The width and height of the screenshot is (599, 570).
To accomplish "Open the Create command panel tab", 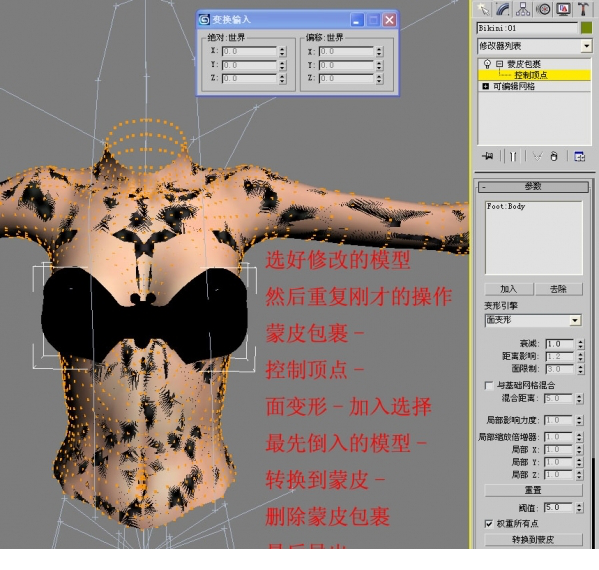I will click(482, 9).
